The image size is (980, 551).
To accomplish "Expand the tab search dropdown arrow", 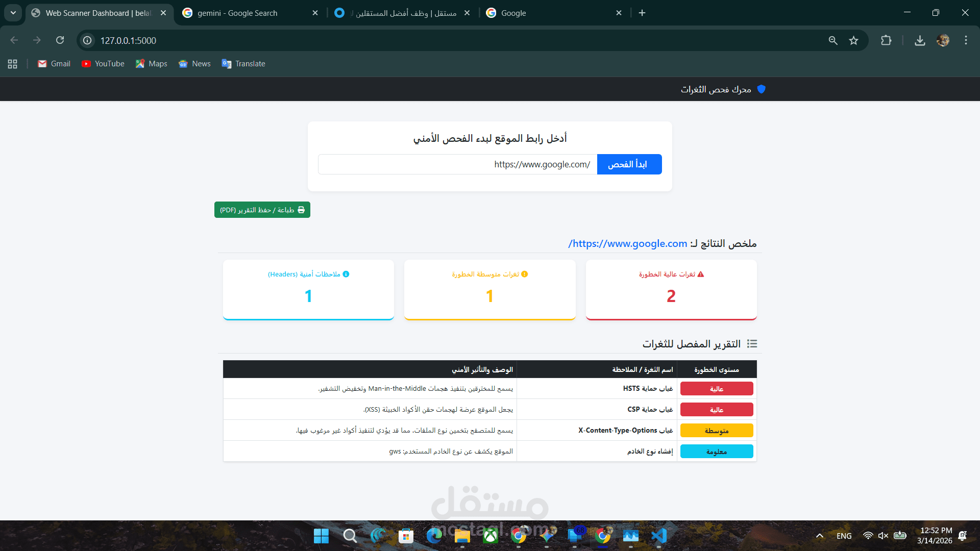I will [13, 13].
